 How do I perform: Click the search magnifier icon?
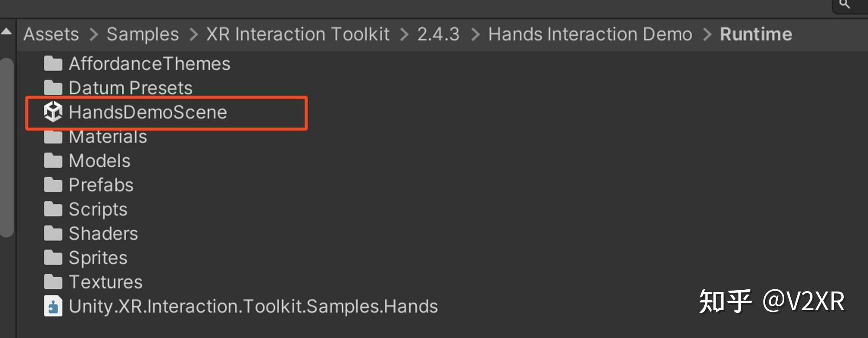845,4
